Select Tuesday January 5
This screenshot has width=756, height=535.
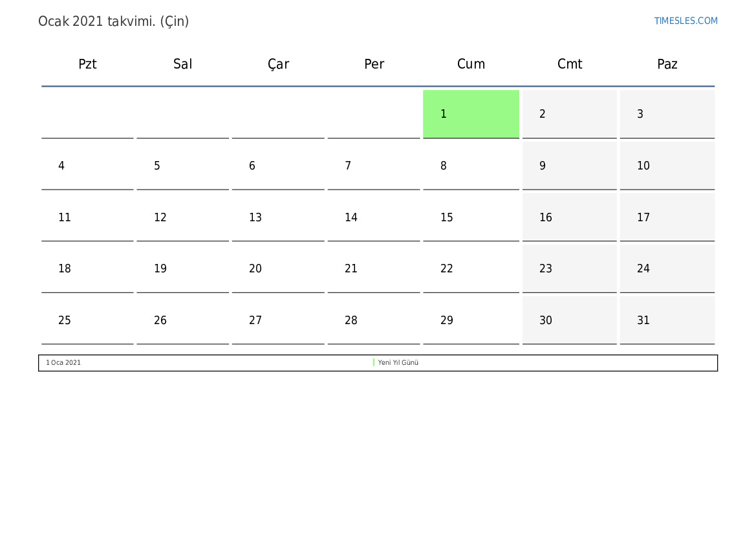pyautogui.click(x=182, y=166)
